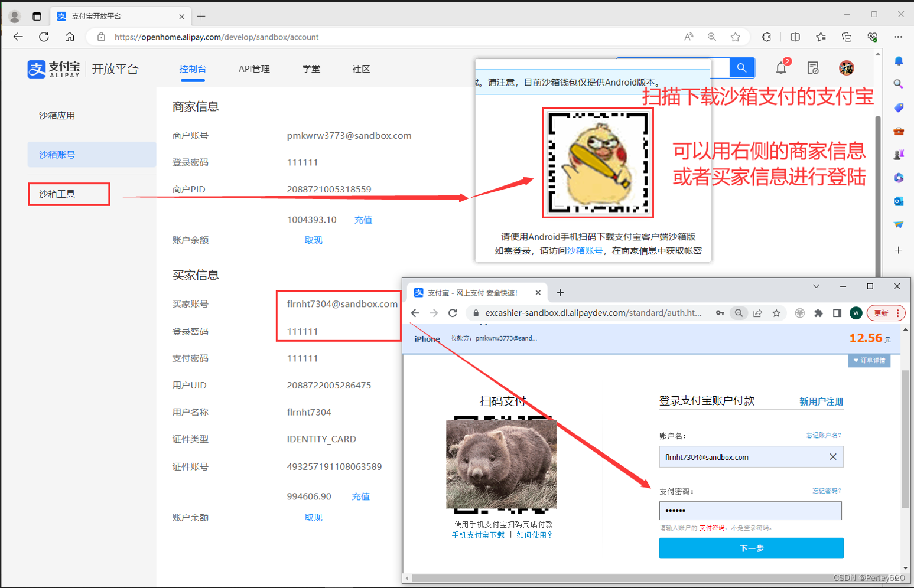Go back in the Chrome window
This screenshot has width=914, height=588.
(x=415, y=313)
